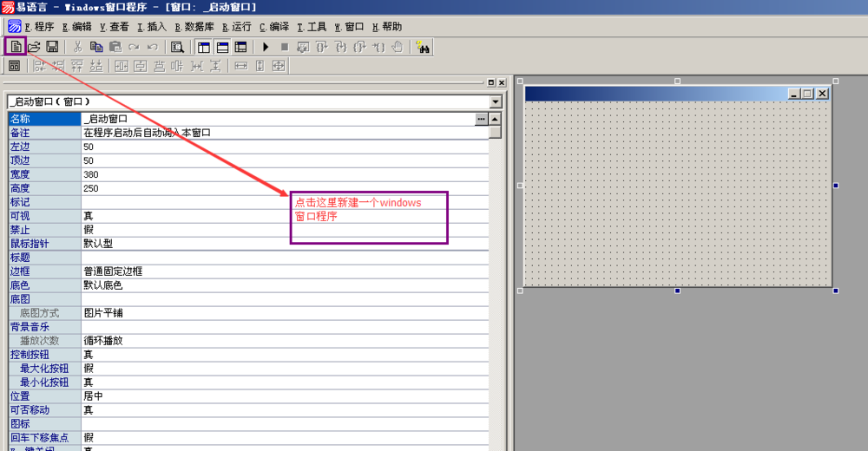The image size is (868, 451).
Task: Click the debug icon right of Stop
Action: pyautogui.click(x=303, y=47)
